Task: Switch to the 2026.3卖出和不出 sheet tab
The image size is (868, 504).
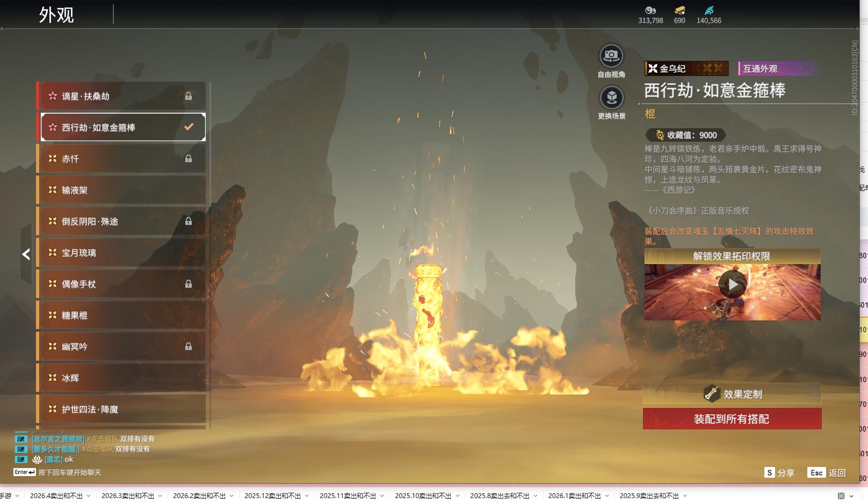Action: pyautogui.click(x=127, y=496)
